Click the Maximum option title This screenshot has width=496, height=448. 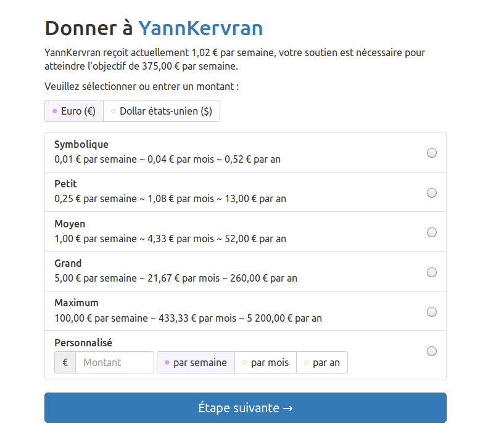pos(76,303)
